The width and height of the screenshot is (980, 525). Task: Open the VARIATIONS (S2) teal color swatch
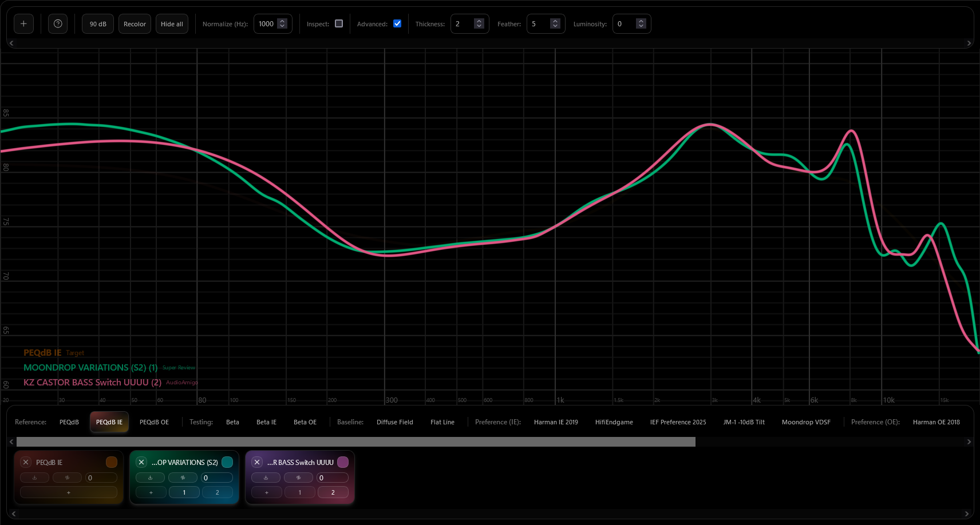click(227, 462)
